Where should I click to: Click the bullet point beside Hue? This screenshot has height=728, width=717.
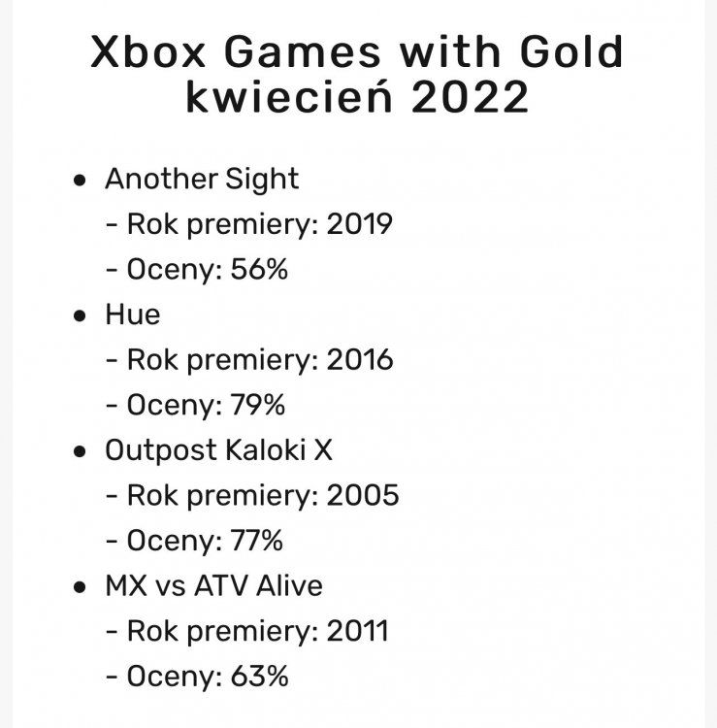81,316
